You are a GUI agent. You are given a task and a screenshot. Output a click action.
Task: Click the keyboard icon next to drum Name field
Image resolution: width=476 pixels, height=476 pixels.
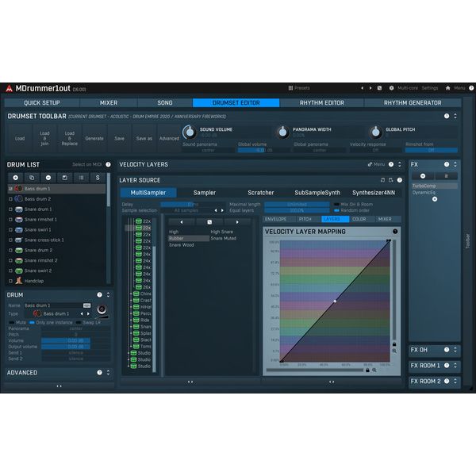pos(86,305)
